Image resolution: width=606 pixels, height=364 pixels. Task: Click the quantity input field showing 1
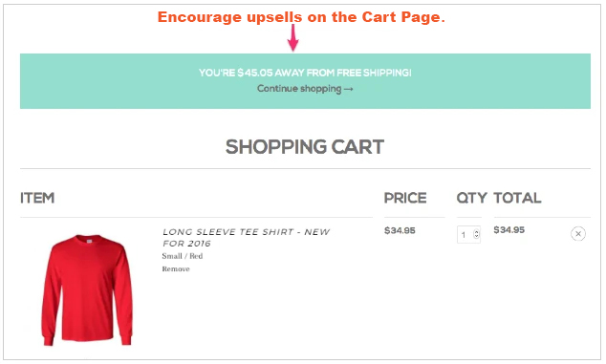click(468, 235)
